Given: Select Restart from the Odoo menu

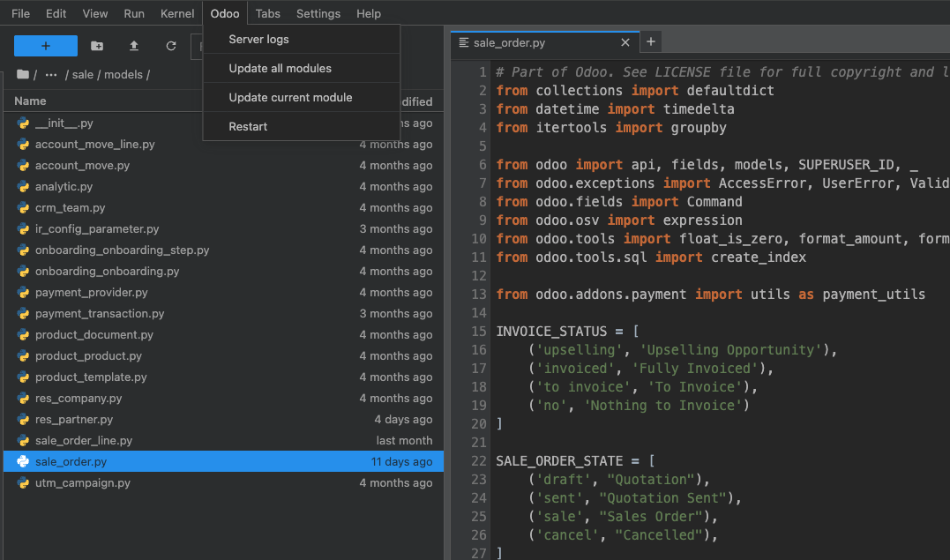Looking at the screenshot, I should (248, 127).
